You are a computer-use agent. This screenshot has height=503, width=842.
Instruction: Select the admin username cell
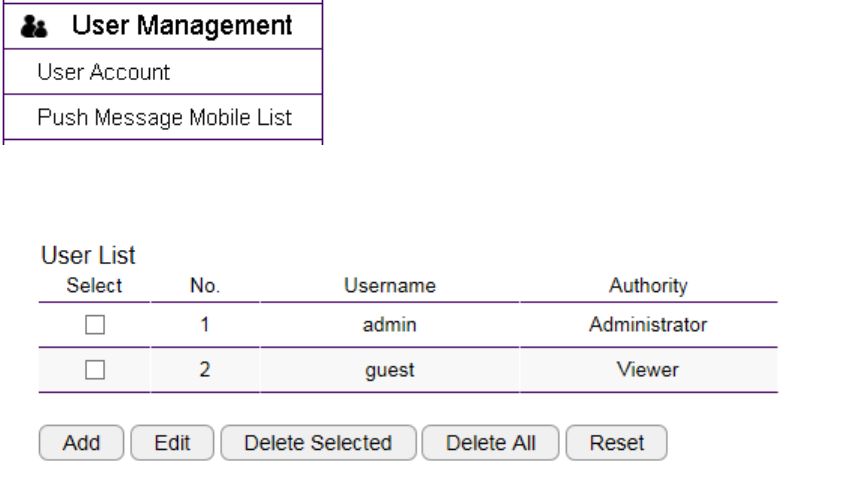click(389, 325)
